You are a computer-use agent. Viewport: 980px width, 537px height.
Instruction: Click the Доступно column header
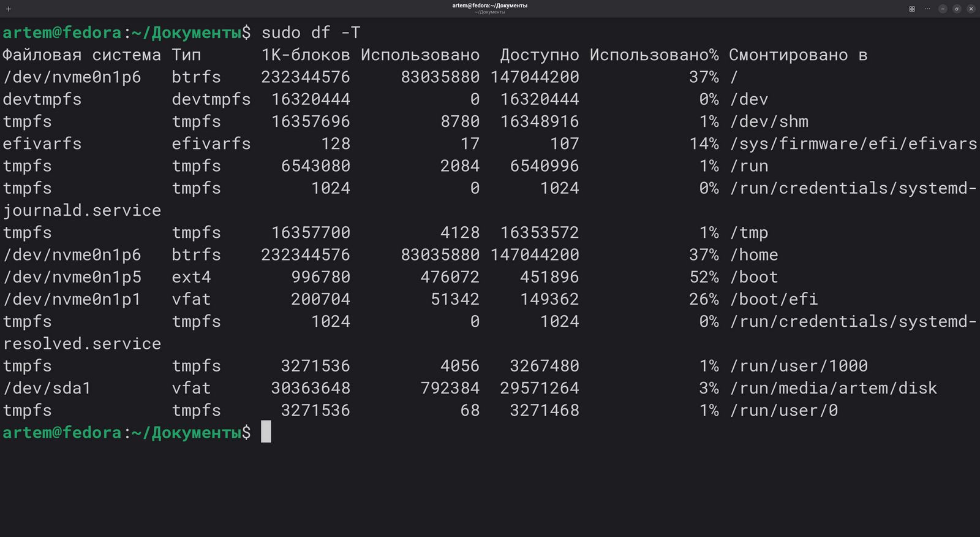[539, 55]
